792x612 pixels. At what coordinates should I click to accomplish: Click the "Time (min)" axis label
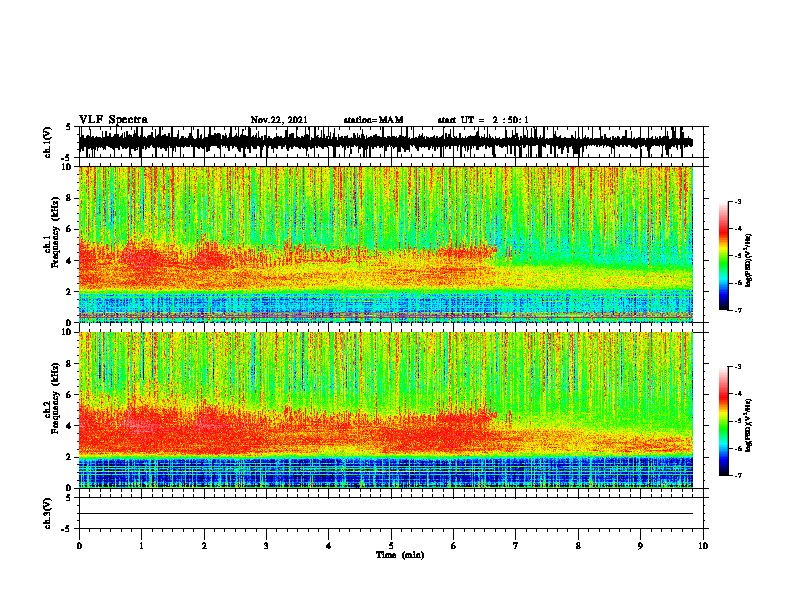pyautogui.click(x=400, y=555)
